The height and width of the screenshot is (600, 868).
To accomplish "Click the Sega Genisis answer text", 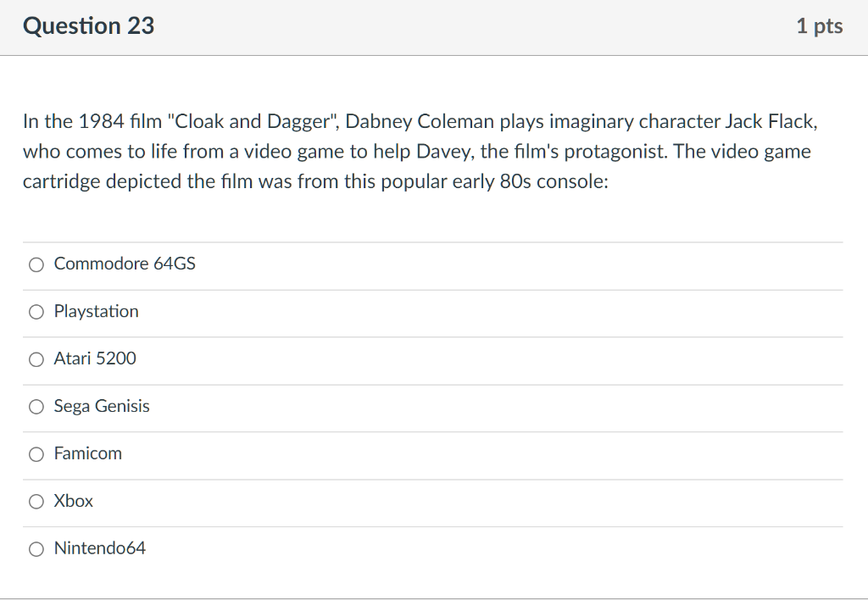I will click(x=101, y=406).
